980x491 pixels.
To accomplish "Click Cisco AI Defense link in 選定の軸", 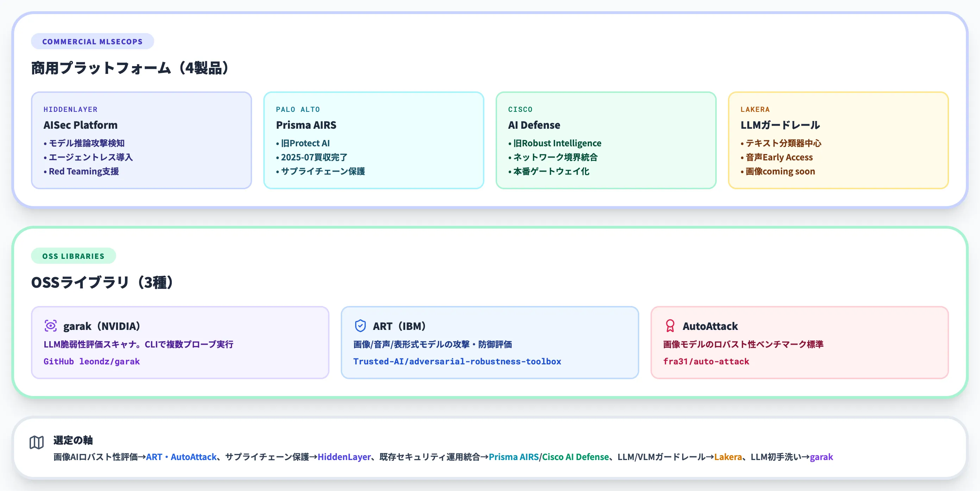I will click(x=575, y=457).
